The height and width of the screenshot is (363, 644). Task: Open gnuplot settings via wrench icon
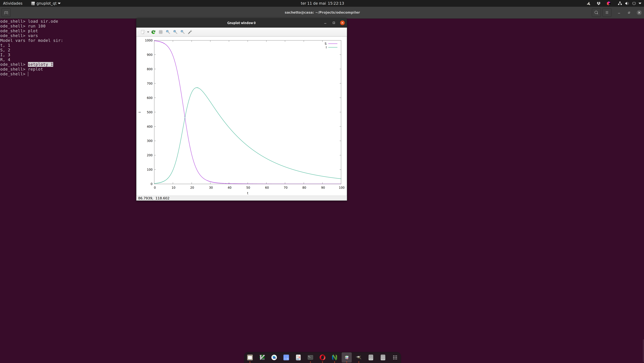pyautogui.click(x=190, y=32)
